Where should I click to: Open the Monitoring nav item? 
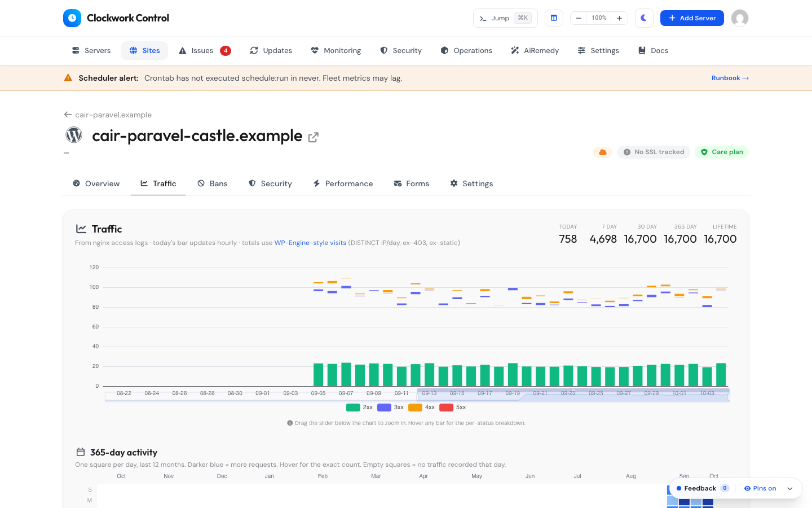tap(336, 51)
